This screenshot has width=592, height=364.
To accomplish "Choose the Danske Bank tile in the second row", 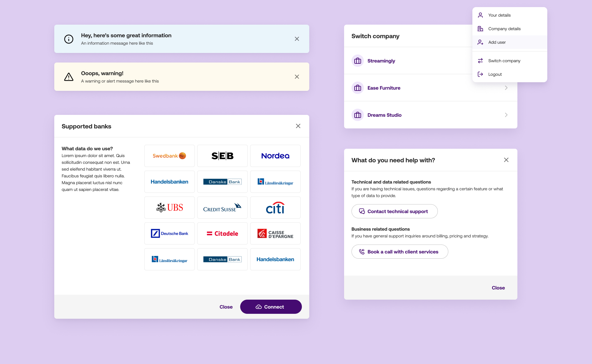I will (x=223, y=182).
